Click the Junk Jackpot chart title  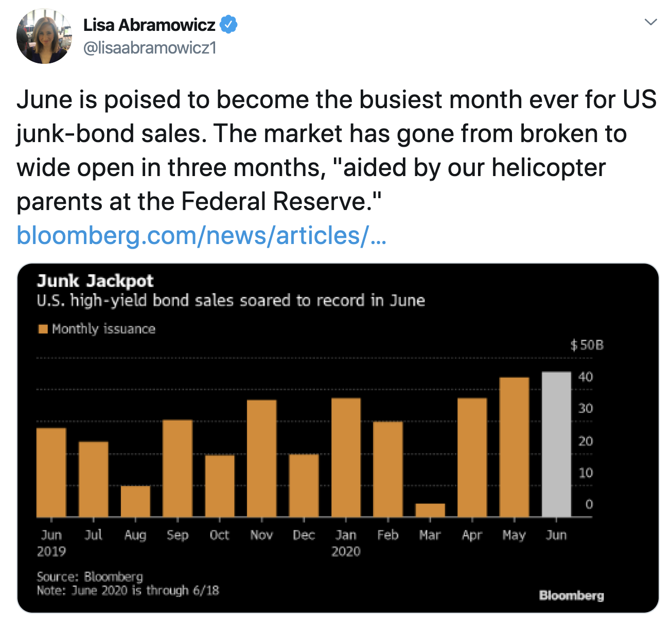(x=95, y=281)
